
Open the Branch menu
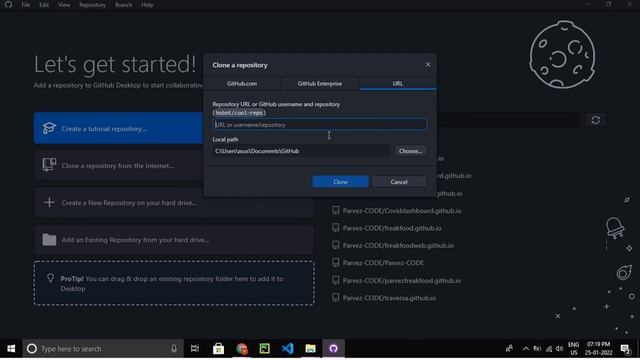click(x=123, y=5)
